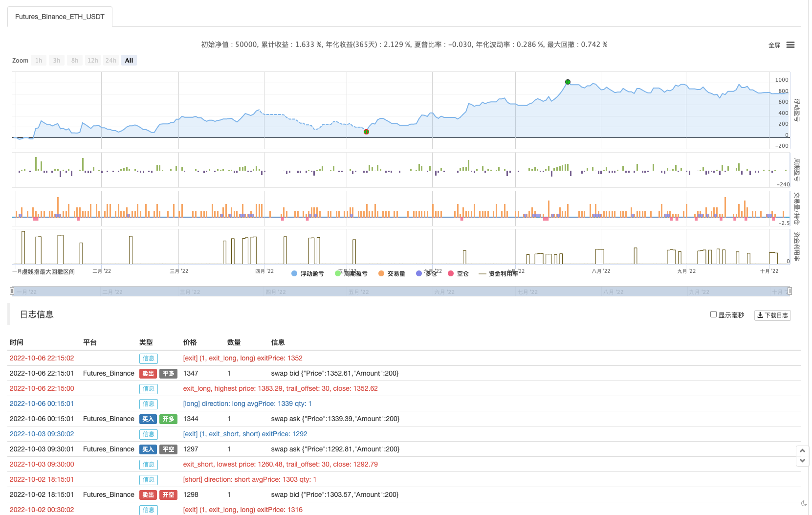Toggle 资金利用率 legend entry
Viewport: 812px width, 515px height.
pos(498,274)
